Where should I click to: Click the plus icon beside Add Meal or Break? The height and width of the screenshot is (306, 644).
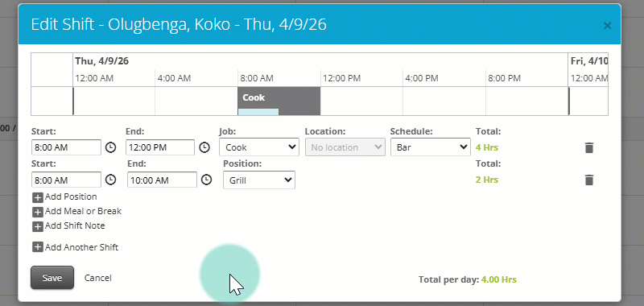pyautogui.click(x=37, y=212)
